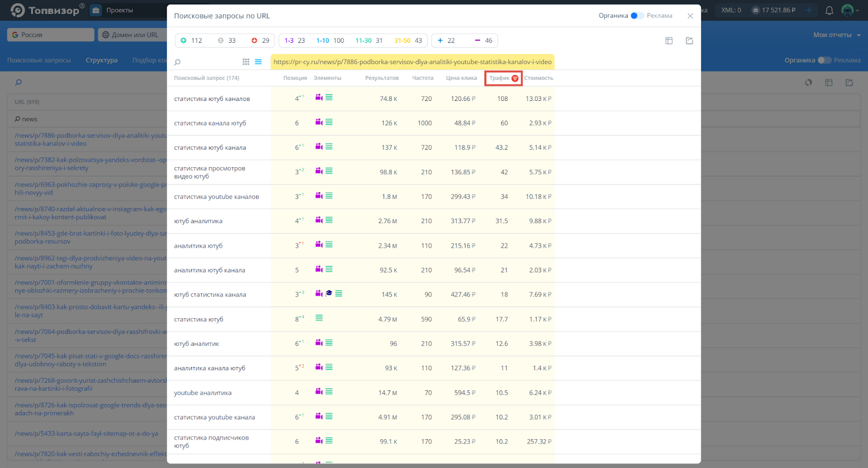Filter by dropped positions (29)
Image resolution: width=868 pixels, height=468 pixels.
[x=260, y=41]
